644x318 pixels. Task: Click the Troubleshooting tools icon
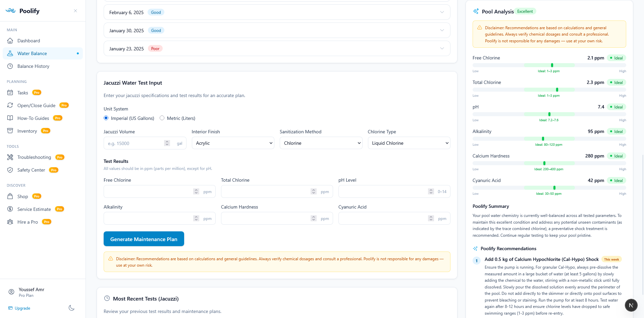(x=10, y=157)
